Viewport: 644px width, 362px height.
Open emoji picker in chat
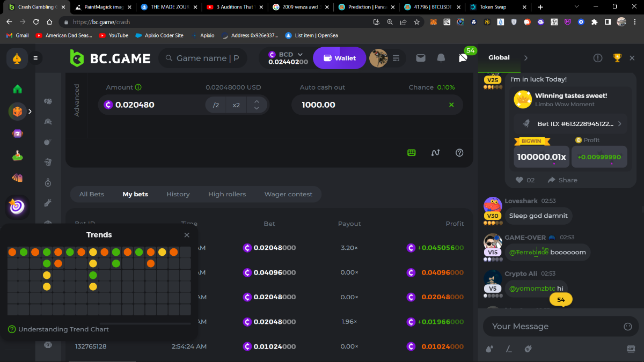coord(628,327)
